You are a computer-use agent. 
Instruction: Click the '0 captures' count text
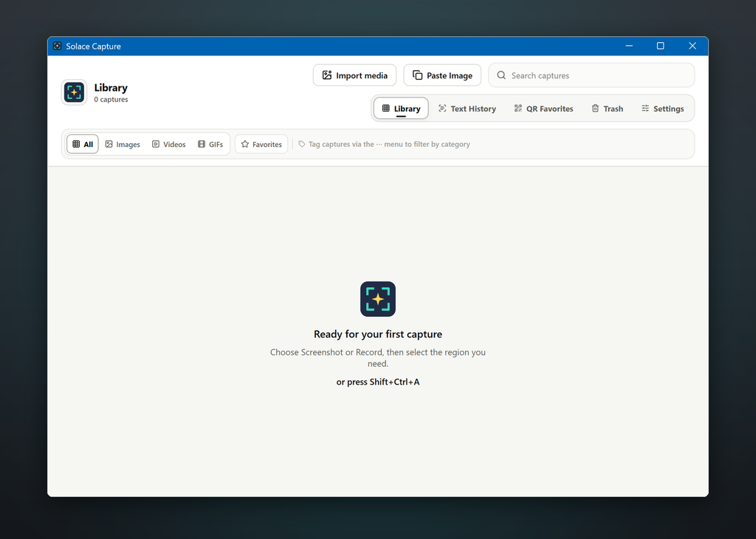coord(111,100)
